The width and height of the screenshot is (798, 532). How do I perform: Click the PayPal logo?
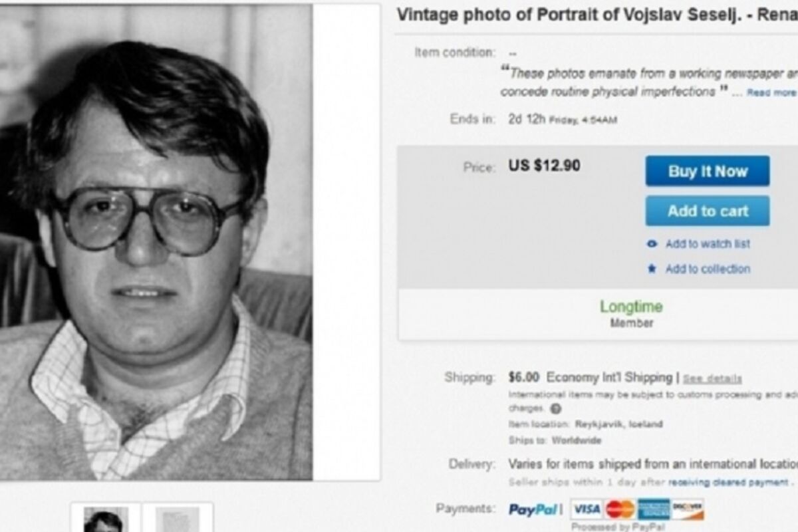click(533, 509)
